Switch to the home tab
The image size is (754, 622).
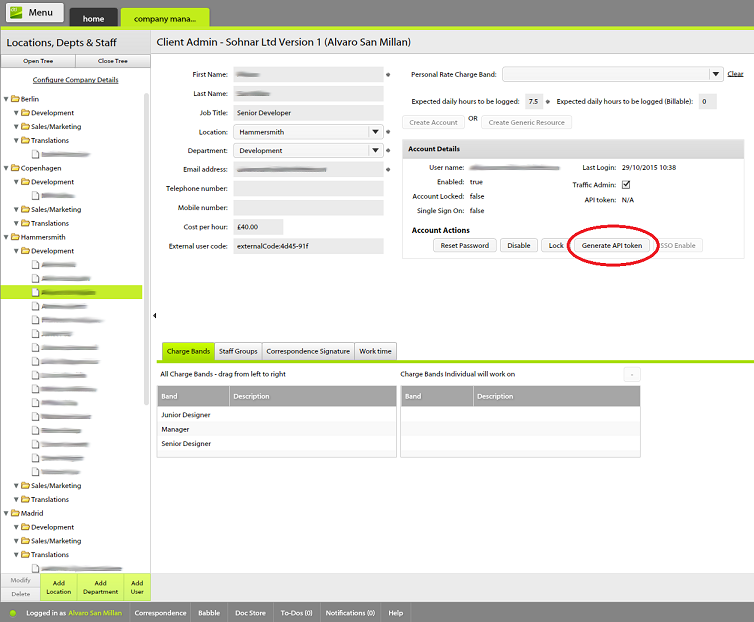[93, 18]
